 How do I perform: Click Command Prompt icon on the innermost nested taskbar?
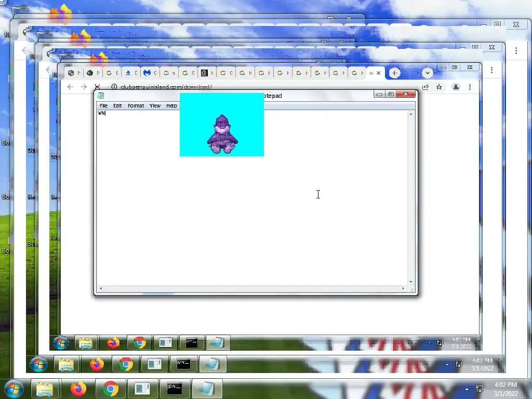pyautogui.click(x=192, y=343)
